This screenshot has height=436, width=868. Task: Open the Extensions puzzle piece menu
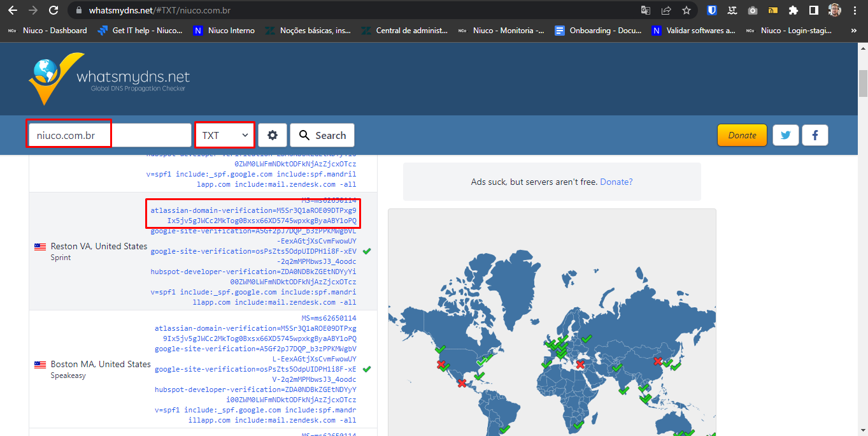793,10
